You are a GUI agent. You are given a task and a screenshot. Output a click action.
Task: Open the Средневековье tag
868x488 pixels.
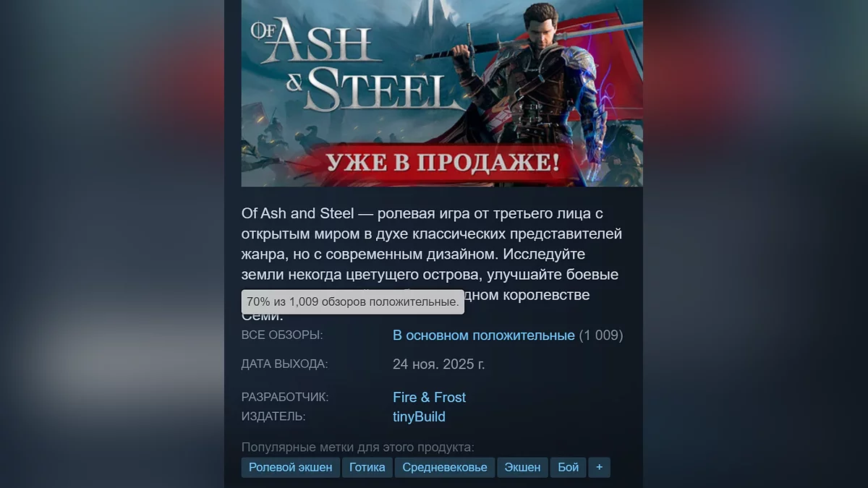(445, 467)
